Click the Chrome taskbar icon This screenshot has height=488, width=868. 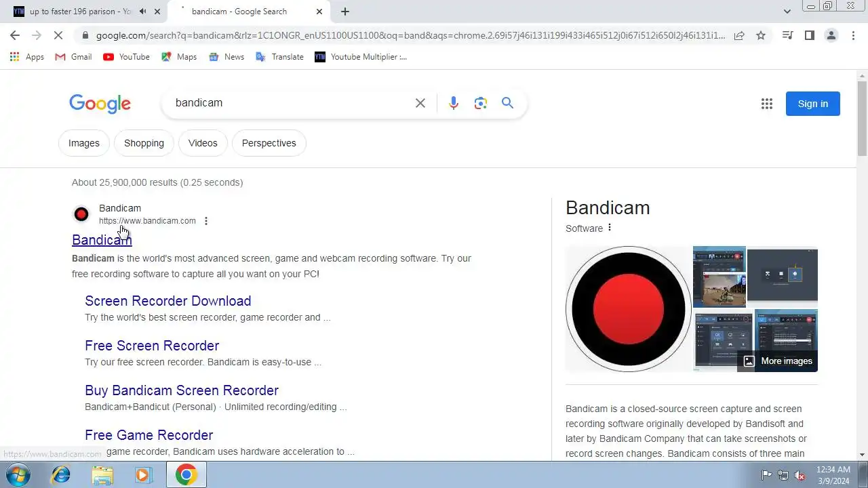tap(186, 475)
